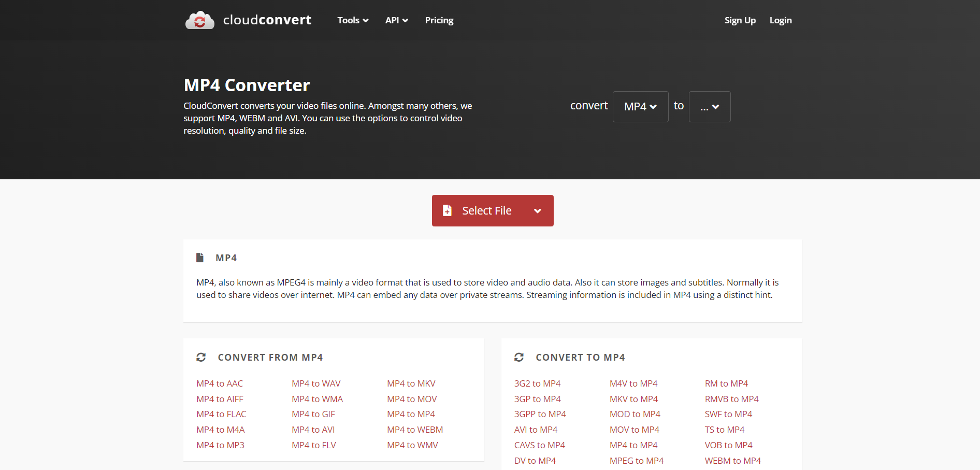
Task: Open the 3GPP to MP4 link
Action: coord(540,414)
